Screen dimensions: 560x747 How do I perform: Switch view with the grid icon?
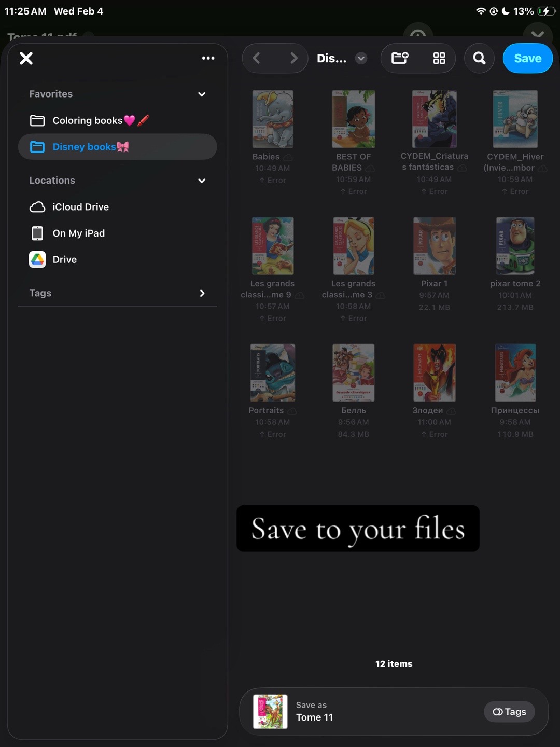pyautogui.click(x=439, y=58)
